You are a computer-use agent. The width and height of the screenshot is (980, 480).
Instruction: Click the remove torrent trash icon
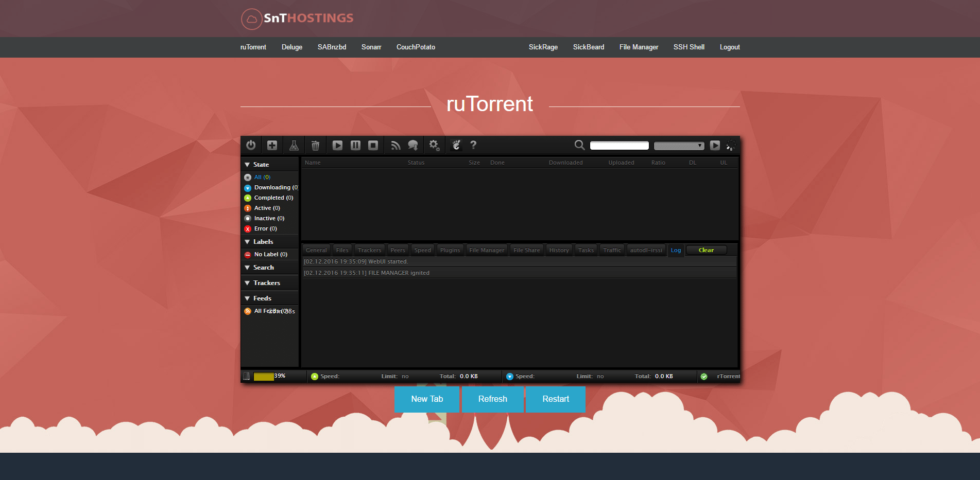(316, 145)
